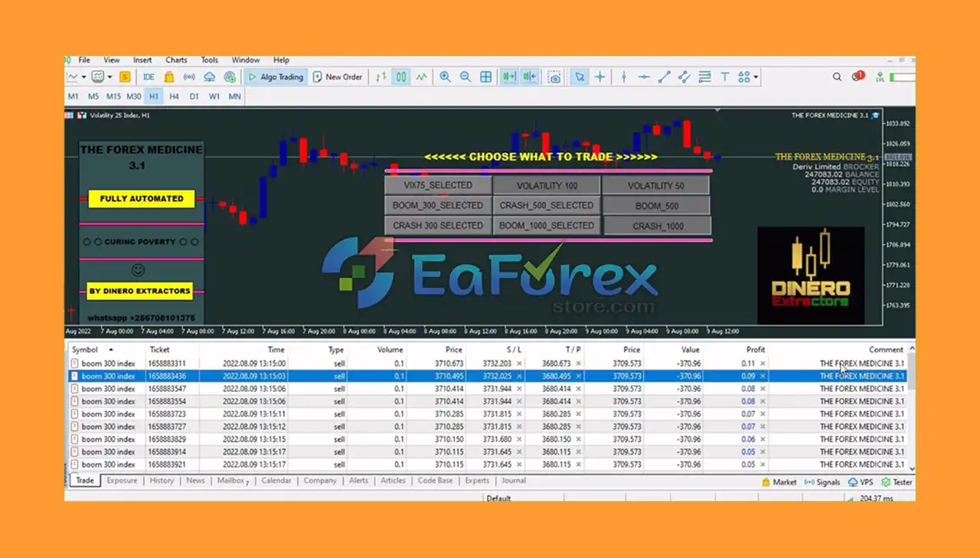Click the VOLATILITY 100 button
The width and height of the screenshot is (980, 558).
(x=547, y=186)
